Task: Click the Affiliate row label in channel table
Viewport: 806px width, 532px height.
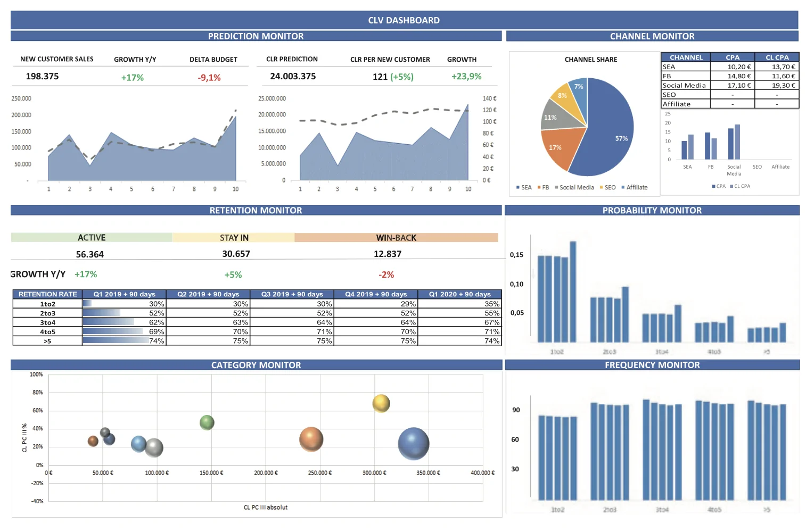Action: (x=677, y=104)
